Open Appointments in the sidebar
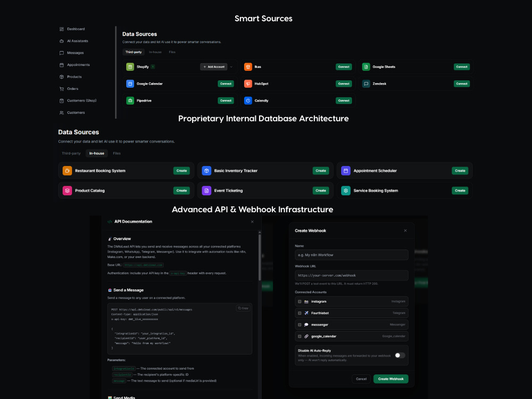Image resolution: width=532 pixels, height=399 pixels. [x=74, y=65]
